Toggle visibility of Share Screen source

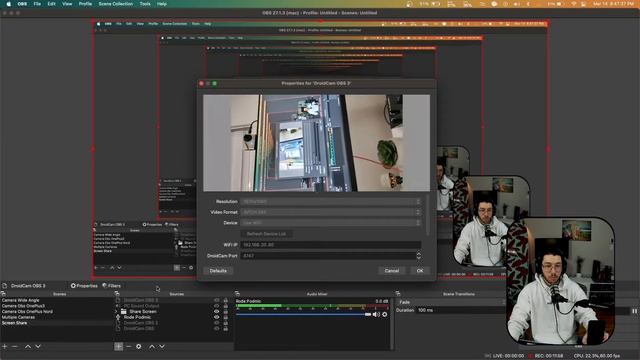coord(217,311)
